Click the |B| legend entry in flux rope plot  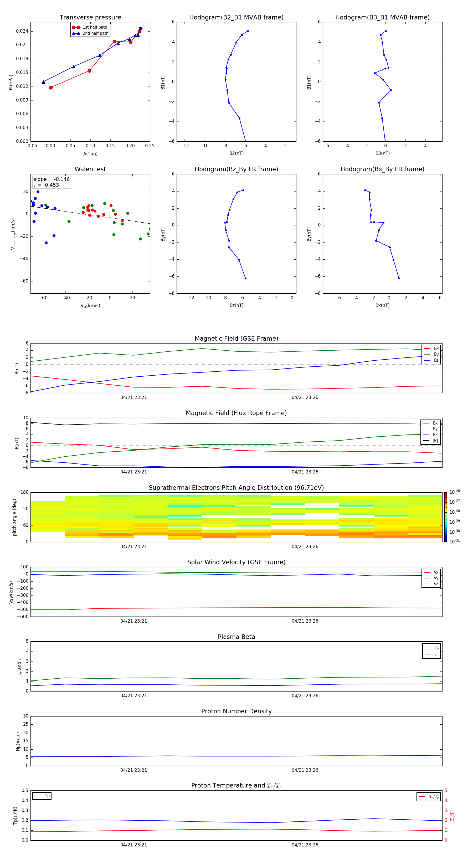(431, 441)
